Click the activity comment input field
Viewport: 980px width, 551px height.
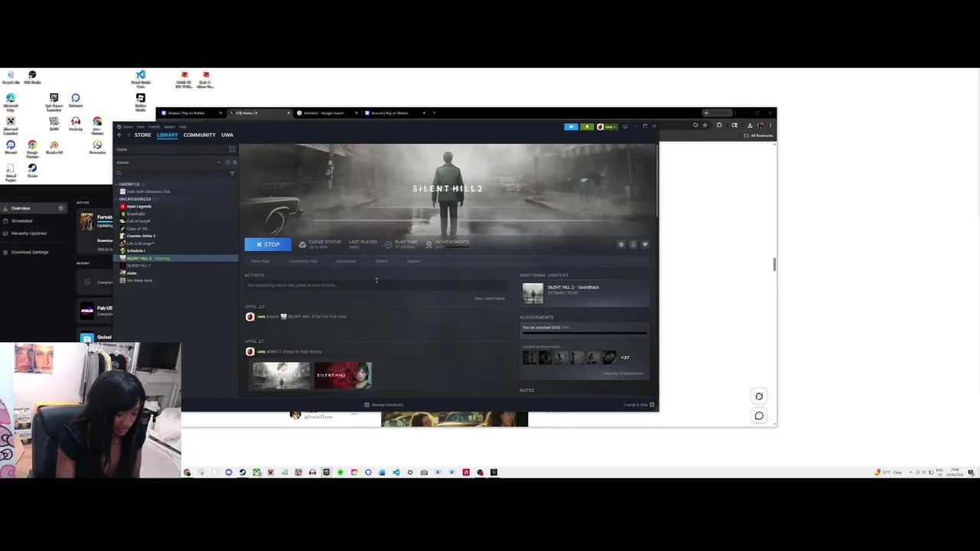376,285
